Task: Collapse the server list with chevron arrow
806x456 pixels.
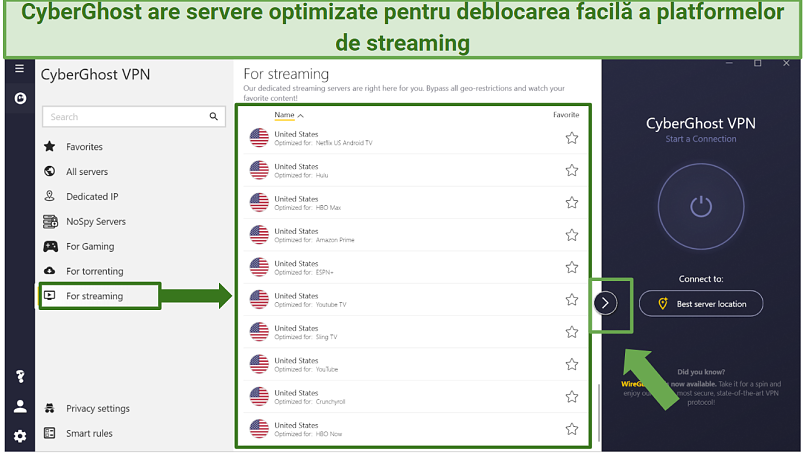Action: [605, 303]
